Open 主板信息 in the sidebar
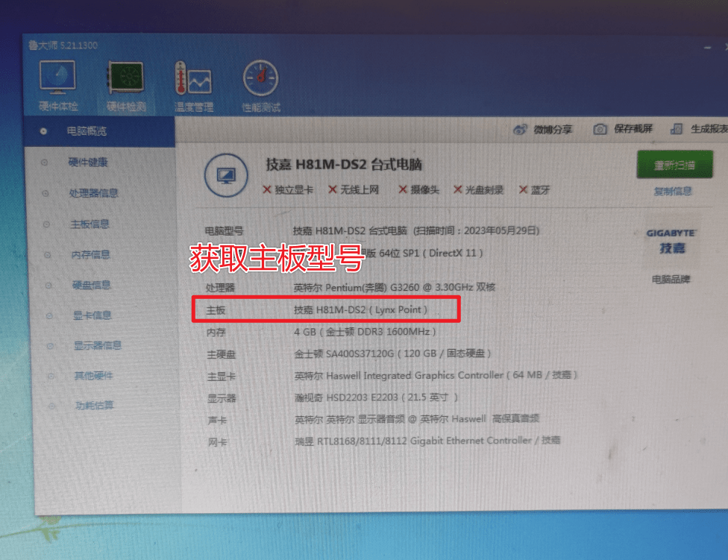This screenshot has height=560, width=728. pyautogui.click(x=90, y=224)
